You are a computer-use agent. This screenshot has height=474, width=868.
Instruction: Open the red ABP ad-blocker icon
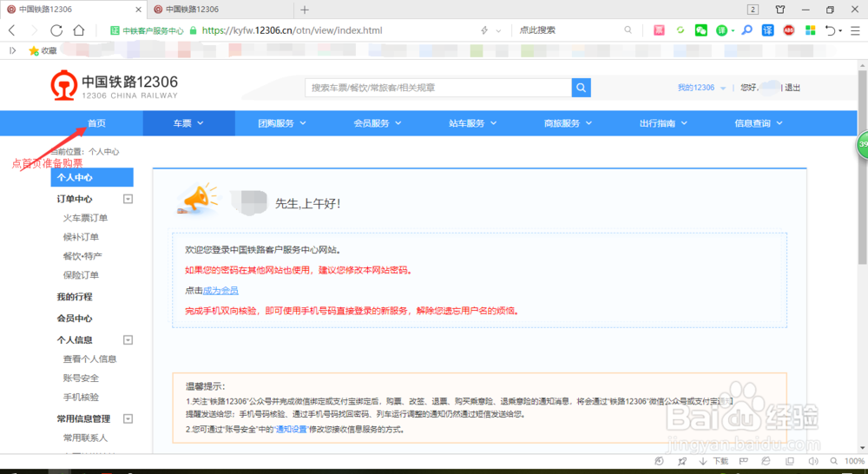[789, 30]
